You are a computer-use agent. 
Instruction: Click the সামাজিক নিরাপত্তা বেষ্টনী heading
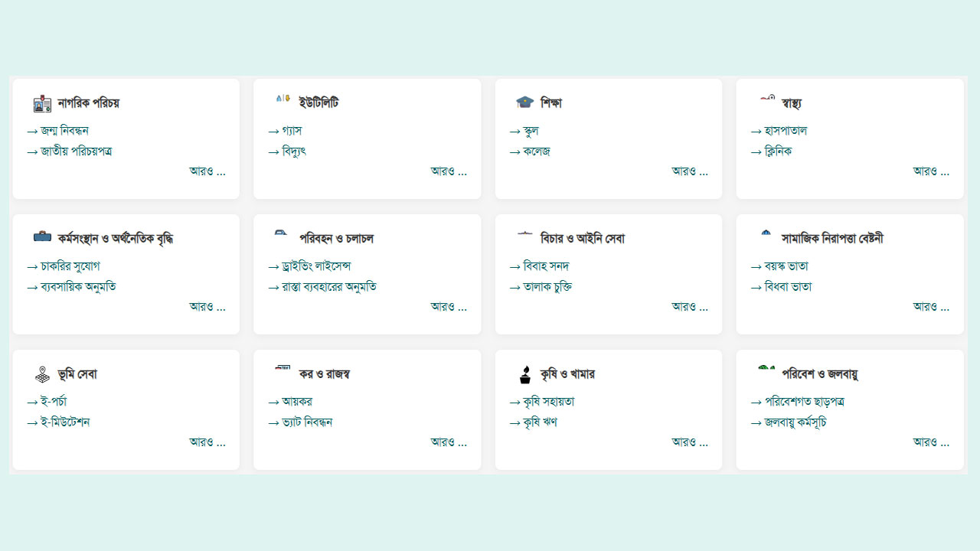click(832, 239)
